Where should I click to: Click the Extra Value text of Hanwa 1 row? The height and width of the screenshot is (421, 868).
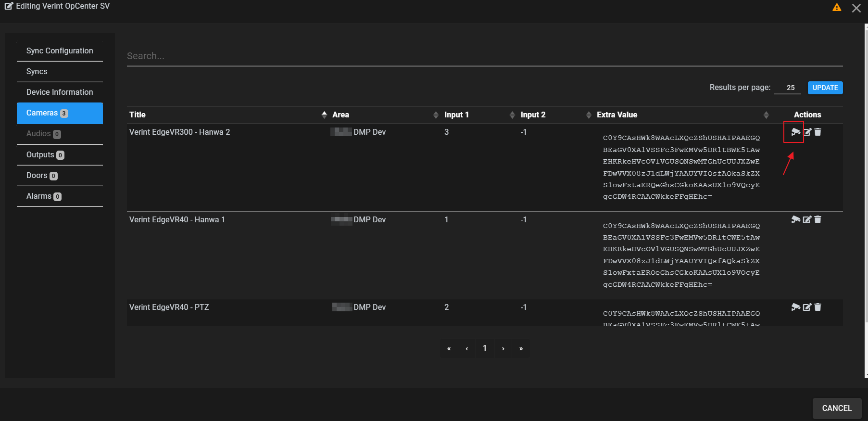click(x=681, y=255)
